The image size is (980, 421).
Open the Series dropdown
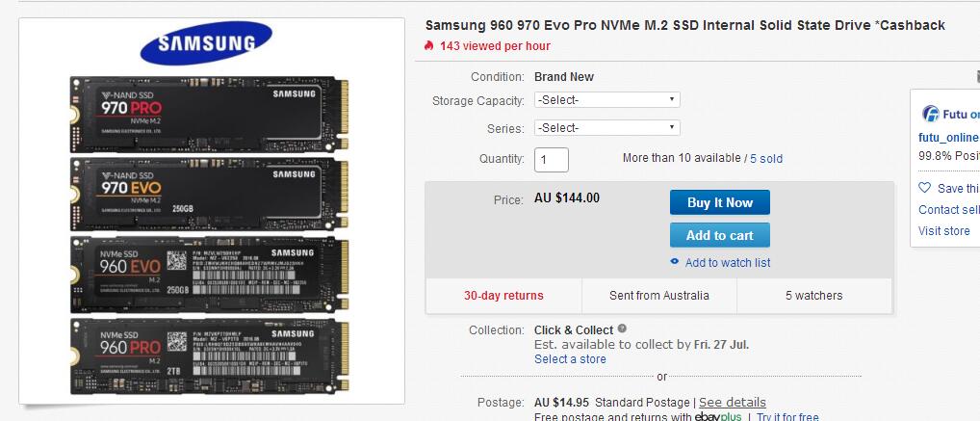606,127
